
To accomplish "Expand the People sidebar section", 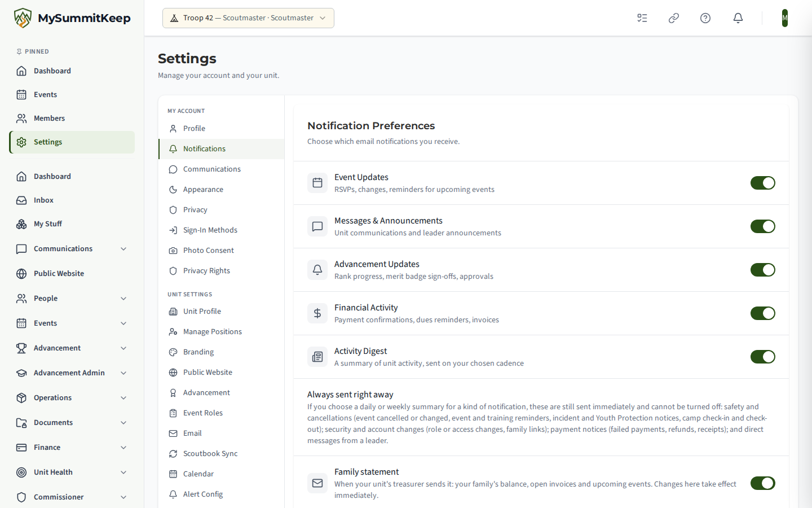I will point(72,299).
